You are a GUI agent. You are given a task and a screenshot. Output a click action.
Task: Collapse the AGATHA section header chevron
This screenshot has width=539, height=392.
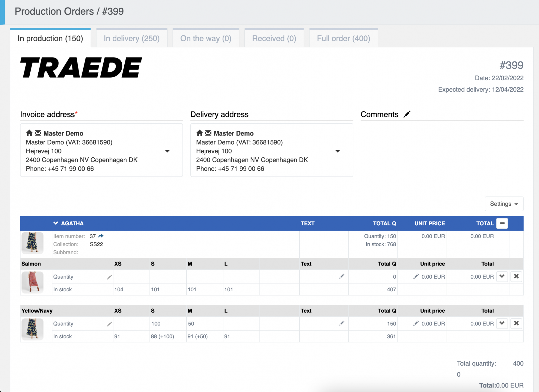[55, 223]
